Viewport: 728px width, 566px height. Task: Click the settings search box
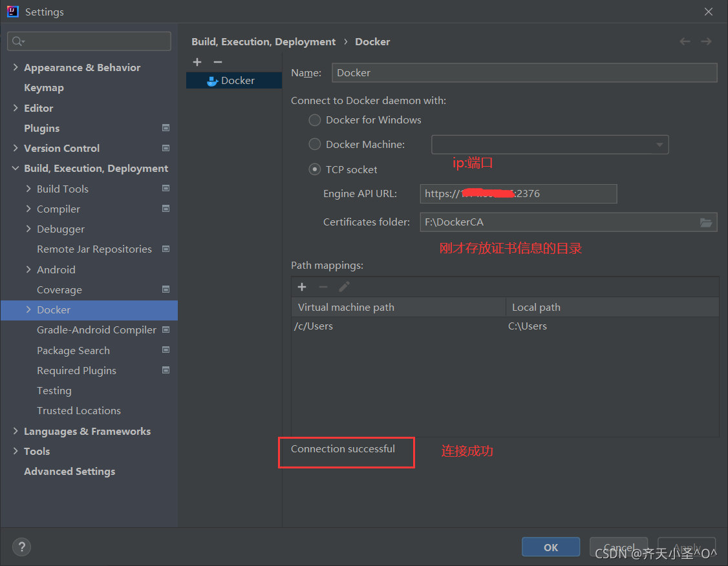(89, 41)
